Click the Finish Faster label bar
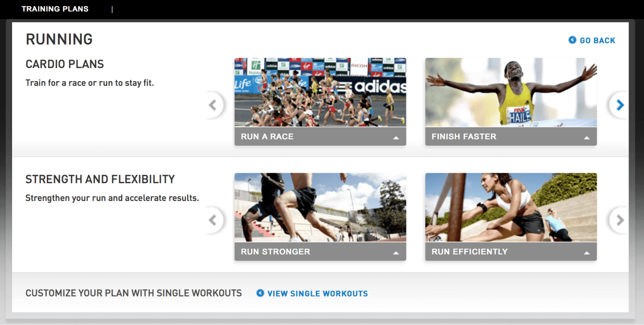Screen dimensions: 644x325 511,137
